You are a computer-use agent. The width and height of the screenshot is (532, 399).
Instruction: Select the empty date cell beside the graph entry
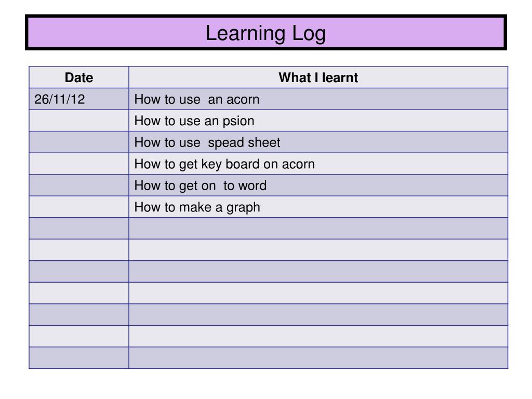coord(79,207)
